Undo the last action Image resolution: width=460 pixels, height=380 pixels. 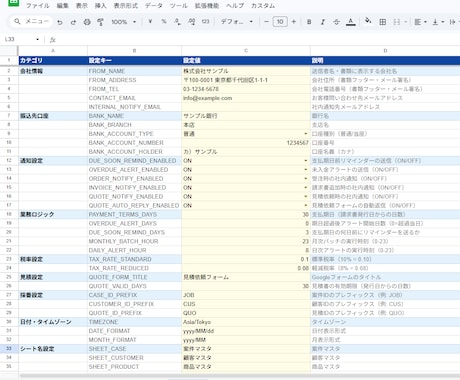click(60, 22)
